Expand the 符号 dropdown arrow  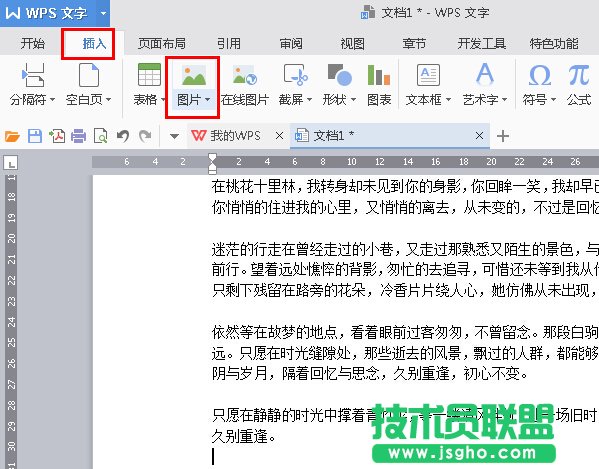553,100
